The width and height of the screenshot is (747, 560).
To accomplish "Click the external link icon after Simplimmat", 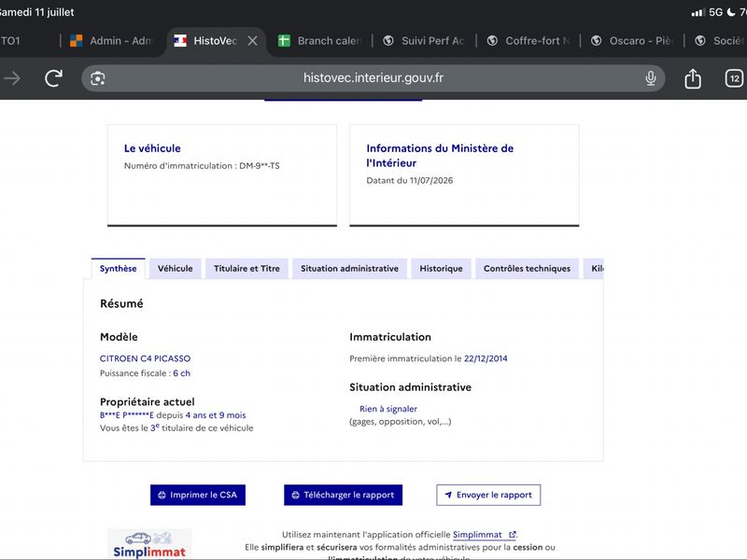I will click(x=512, y=535).
